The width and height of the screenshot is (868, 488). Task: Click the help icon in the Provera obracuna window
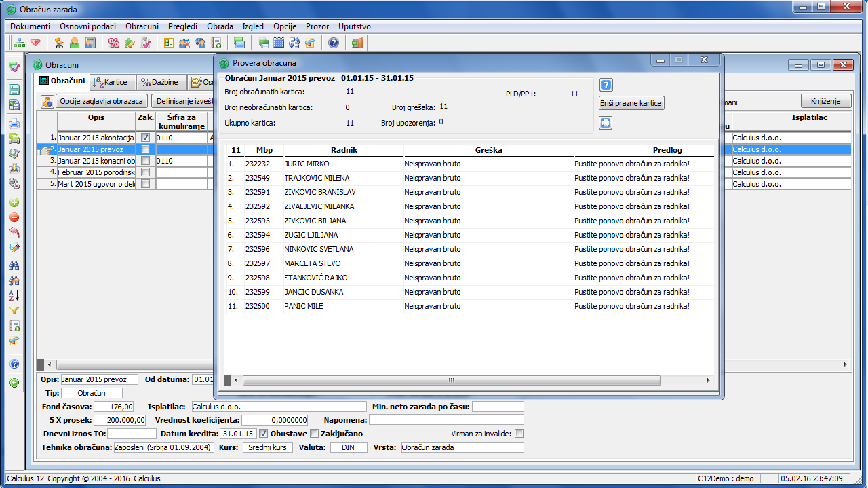606,85
